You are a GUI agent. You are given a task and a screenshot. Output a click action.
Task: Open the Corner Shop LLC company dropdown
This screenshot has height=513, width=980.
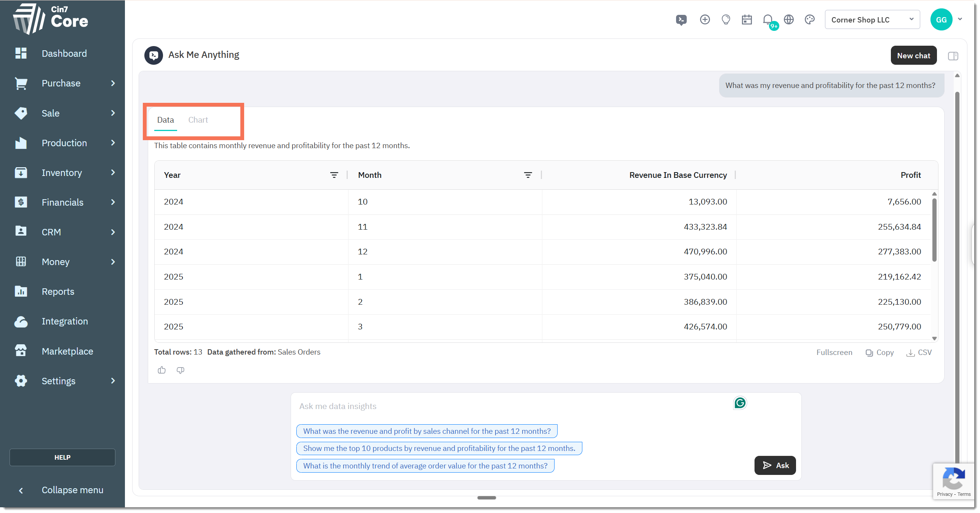(872, 20)
